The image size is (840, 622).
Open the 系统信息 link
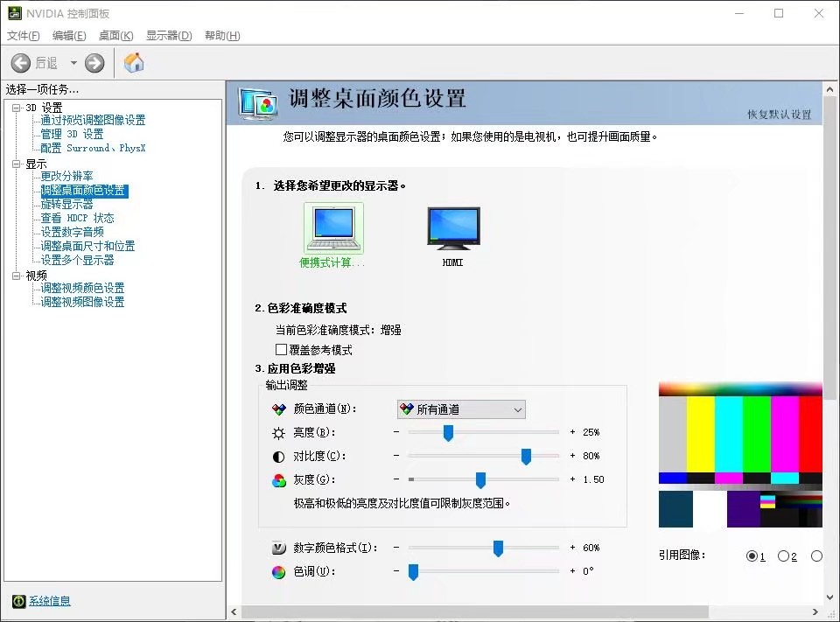[50, 601]
